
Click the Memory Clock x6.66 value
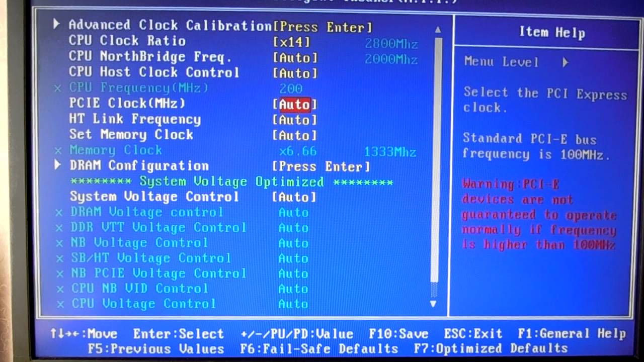[x=298, y=151]
